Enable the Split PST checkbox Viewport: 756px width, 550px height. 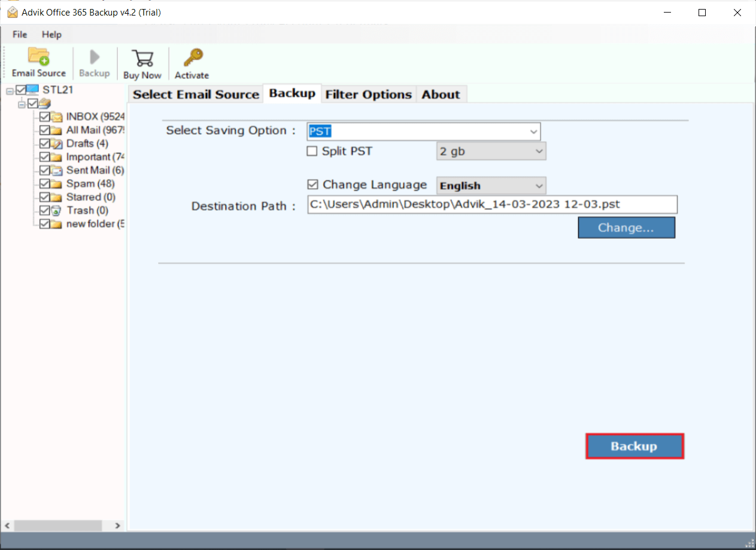[312, 151]
